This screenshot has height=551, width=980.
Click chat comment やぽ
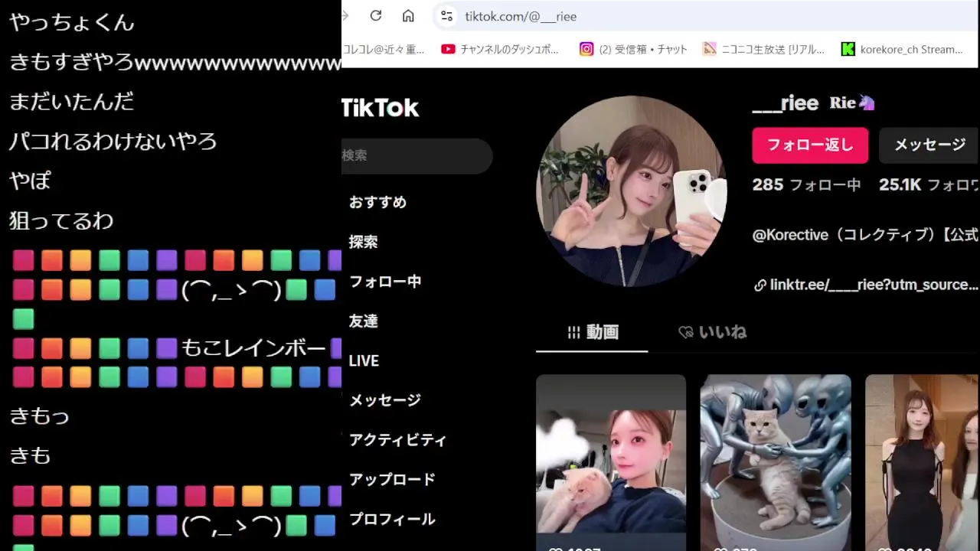(x=30, y=181)
